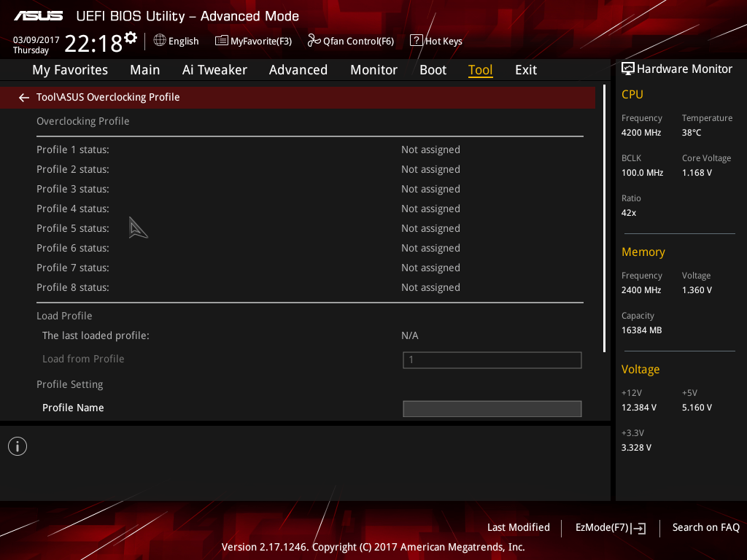Click the Load from Profile label
Screen dimensions: 747x560
point(83,359)
